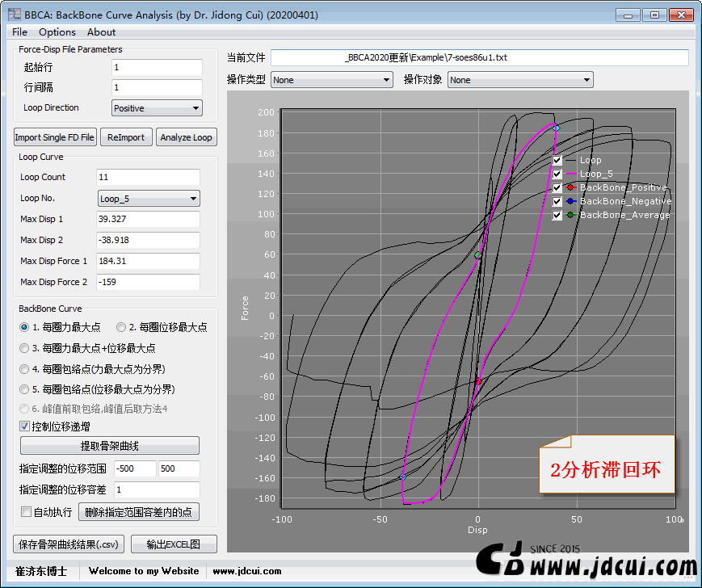Viewport: 702px width, 588px height.
Task: Click the Max Disp 2 field
Action: coord(148,241)
